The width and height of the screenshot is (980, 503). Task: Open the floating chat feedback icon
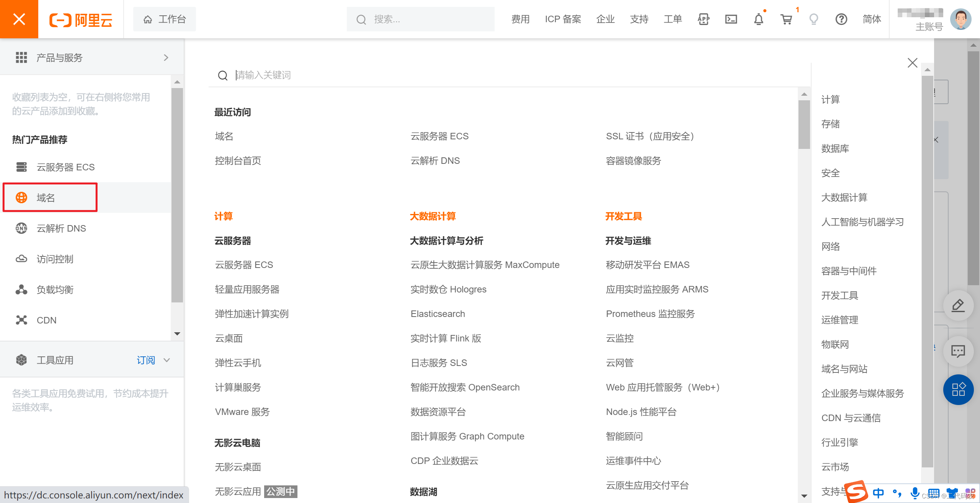click(958, 351)
